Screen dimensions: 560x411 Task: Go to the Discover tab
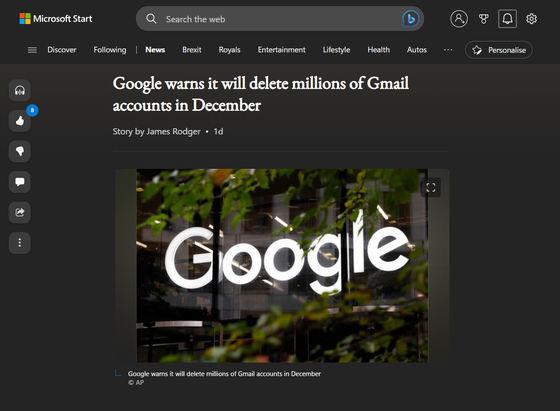(x=62, y=50)
